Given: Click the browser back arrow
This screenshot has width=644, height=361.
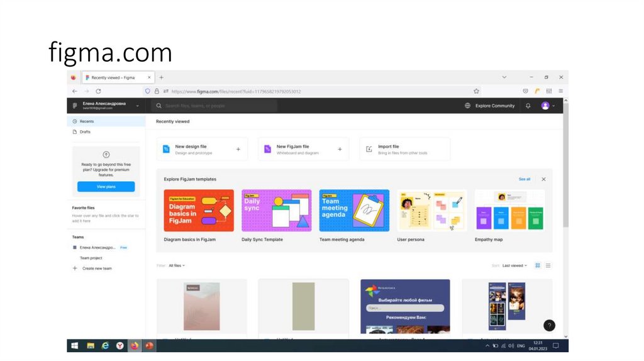Looking at the screenshot, I should pyautogui.click(x=74, y=91).
